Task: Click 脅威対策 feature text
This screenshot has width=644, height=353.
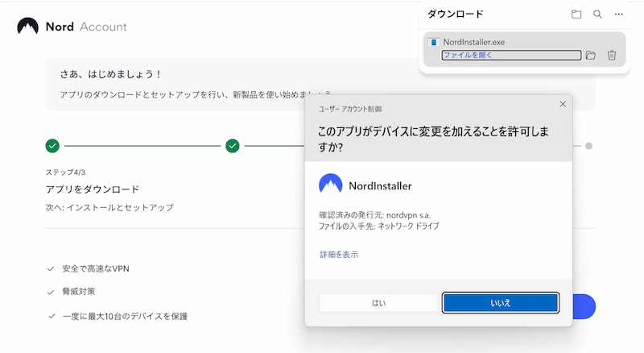Action: [x=78, y=291]
